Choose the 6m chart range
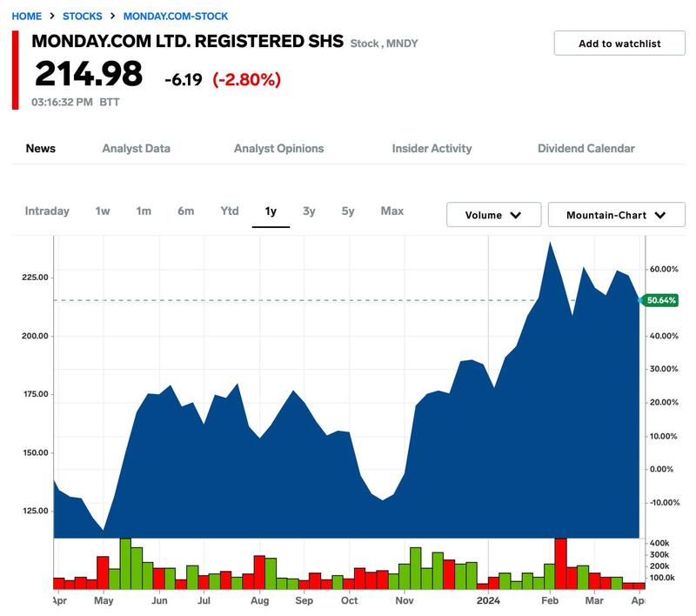The width and height of the screenshot is (696, 616). tap(186, 211)
